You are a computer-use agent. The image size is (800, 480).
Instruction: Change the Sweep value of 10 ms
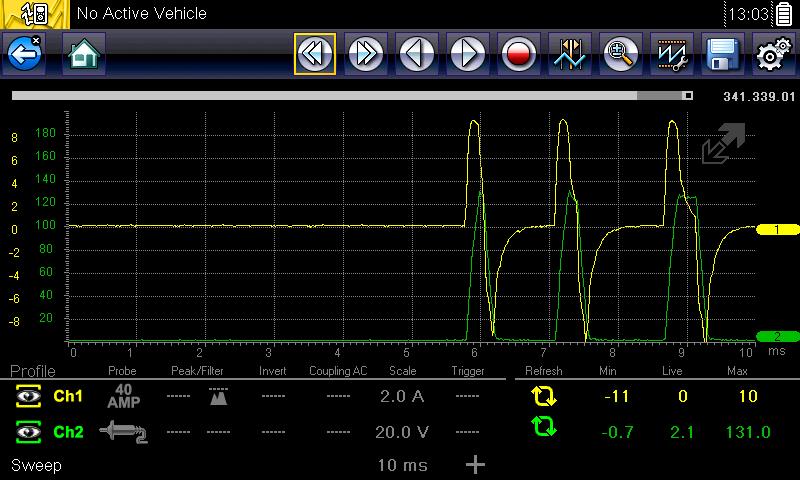pos(402,465)
